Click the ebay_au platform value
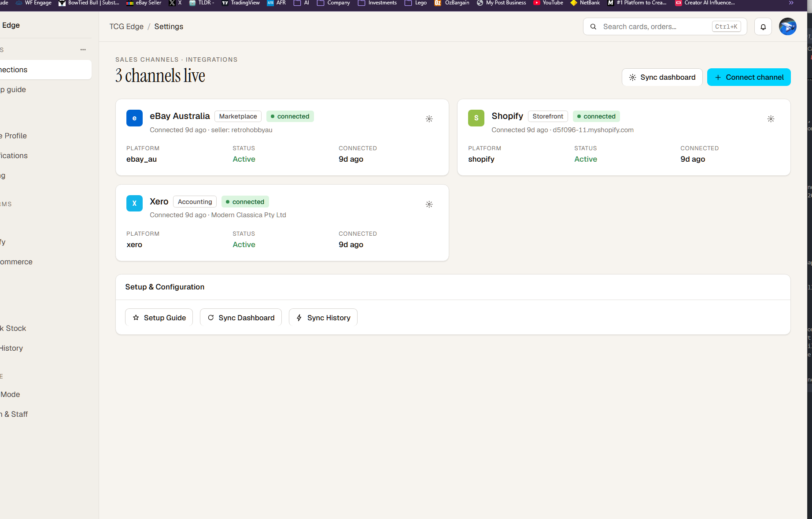The height and width of the screenshot is (519, 812). 141,159
